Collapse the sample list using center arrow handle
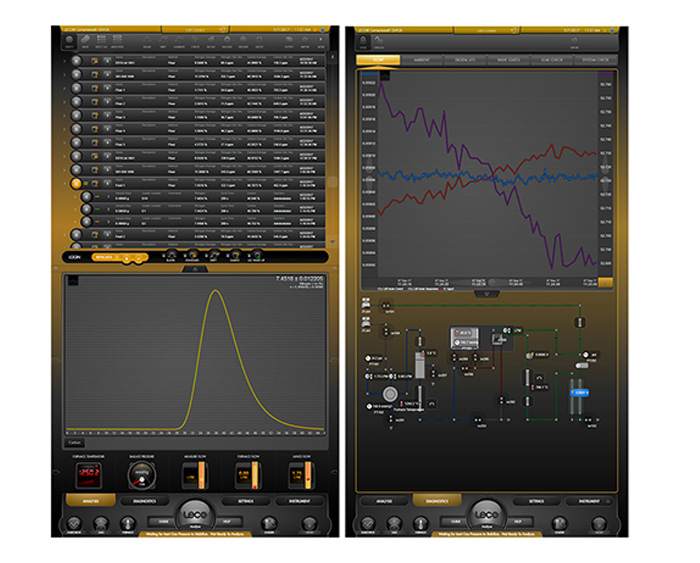Image resolution: width=700 pixels, height=563 pixels. click(197, 270)
